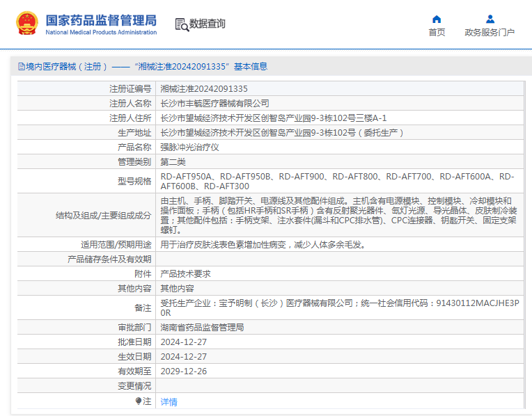Select registrant name 长沙市丰毓医疗器械有限公司
Image resolution: width=532 pixels, height=416 pixels.
coord(214,104)
